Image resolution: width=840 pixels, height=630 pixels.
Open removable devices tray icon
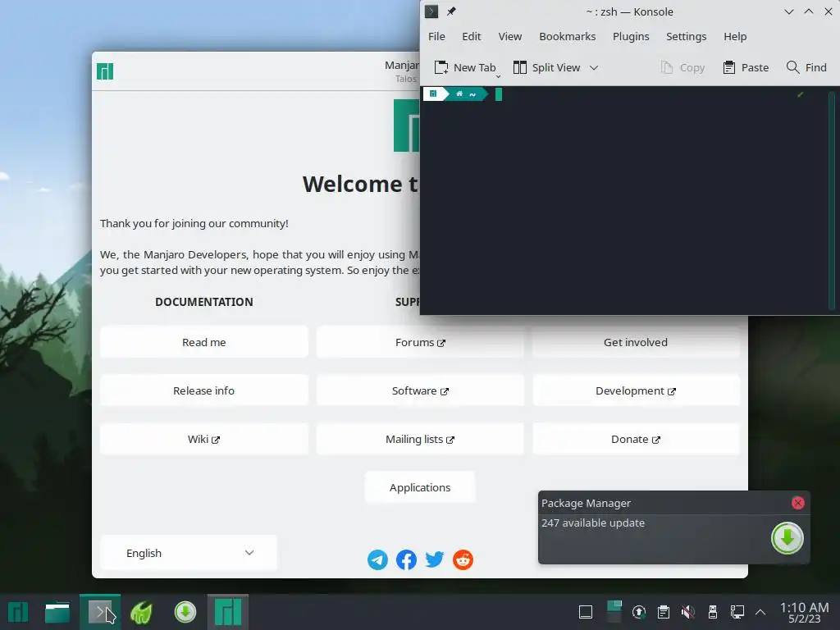[713, 612]
